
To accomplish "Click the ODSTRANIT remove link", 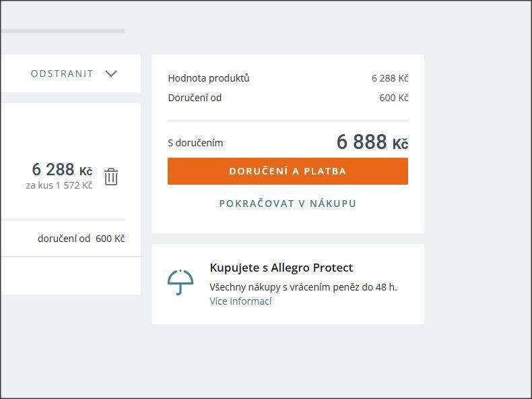I will tap(62, 73).
